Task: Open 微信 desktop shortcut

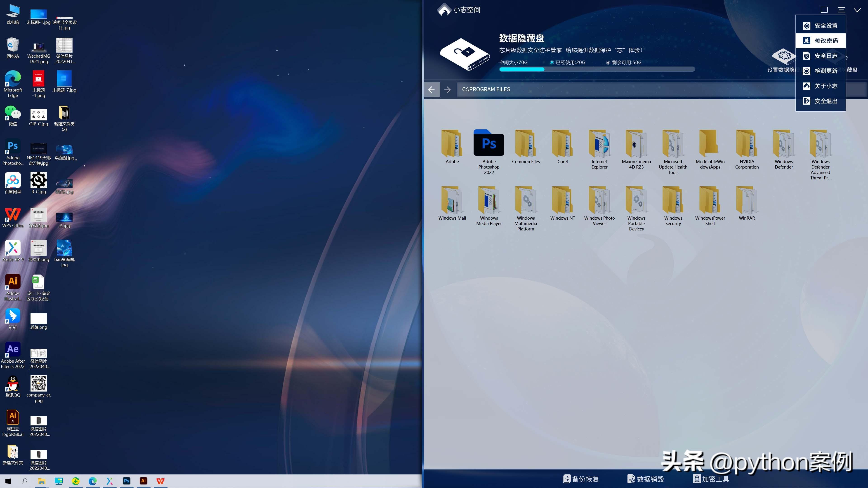Action: pos(13,116)
